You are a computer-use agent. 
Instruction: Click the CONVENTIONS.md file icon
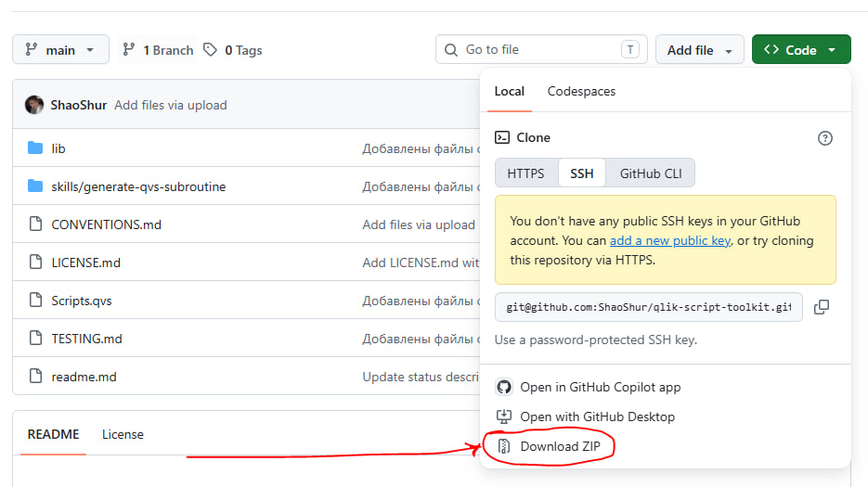click(35, 224)
